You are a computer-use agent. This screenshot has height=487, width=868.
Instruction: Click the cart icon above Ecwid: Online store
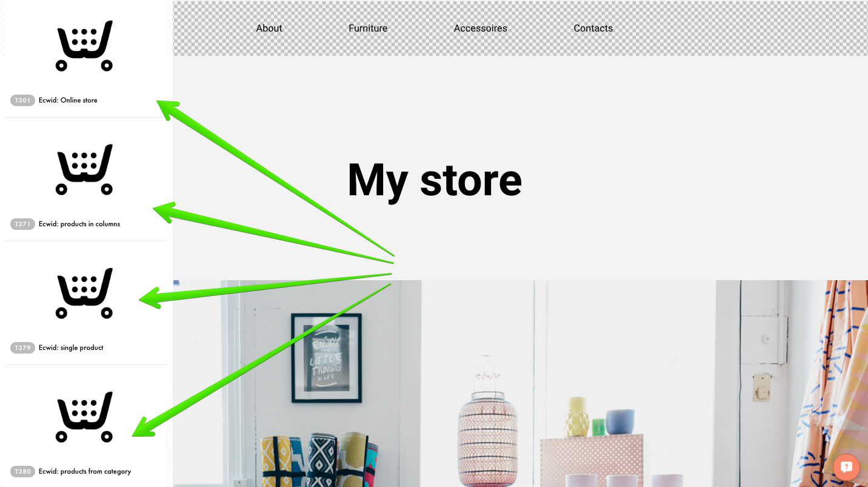click(84, 46)
